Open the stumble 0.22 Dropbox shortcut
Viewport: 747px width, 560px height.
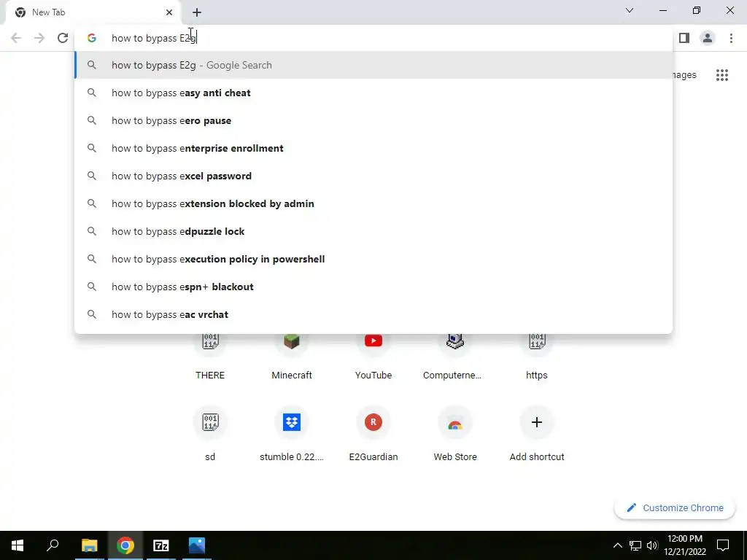pos(292,433)
